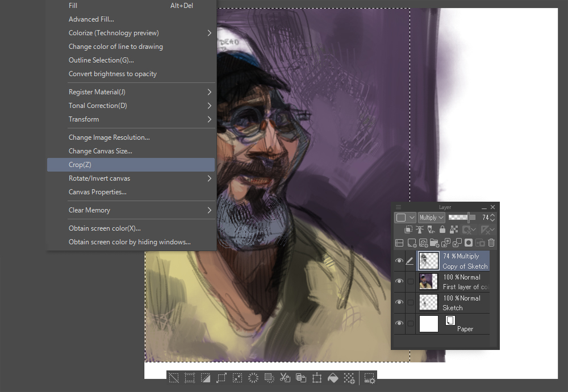Click Deselect icon in selection launcher
The width and height of the screenshot is (568, 392).
(x=174, y=378)
